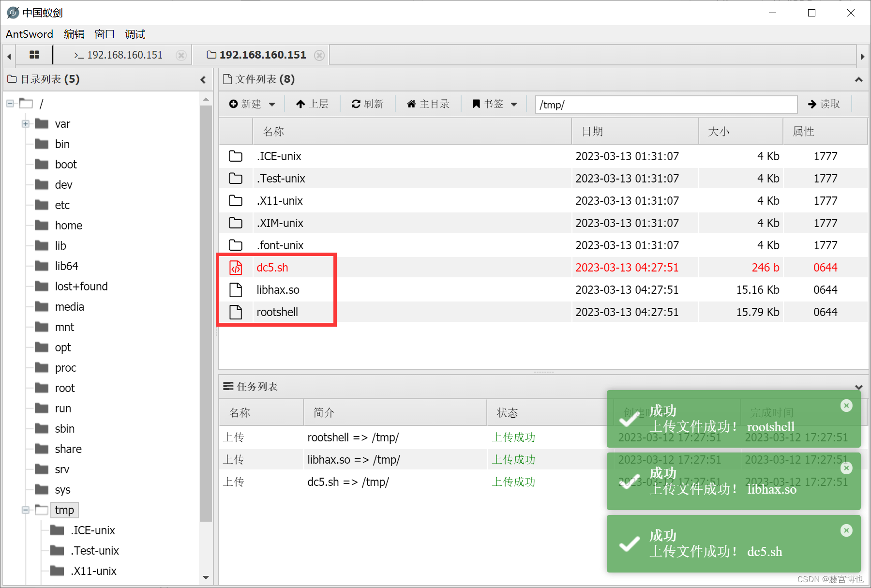Click the 读取 button
This screenshot has width=871, height=588.
click(x=824, y=104)
